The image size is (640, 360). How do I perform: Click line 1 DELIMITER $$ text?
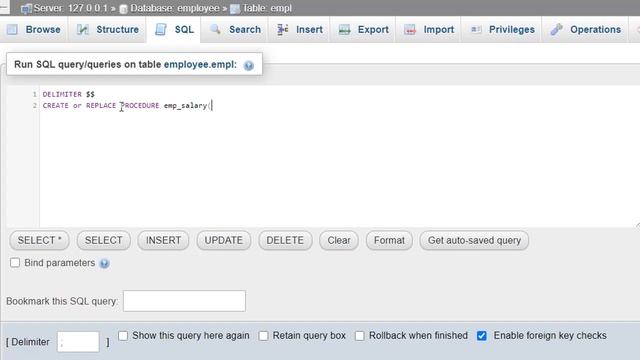click(x=68, y=94)
